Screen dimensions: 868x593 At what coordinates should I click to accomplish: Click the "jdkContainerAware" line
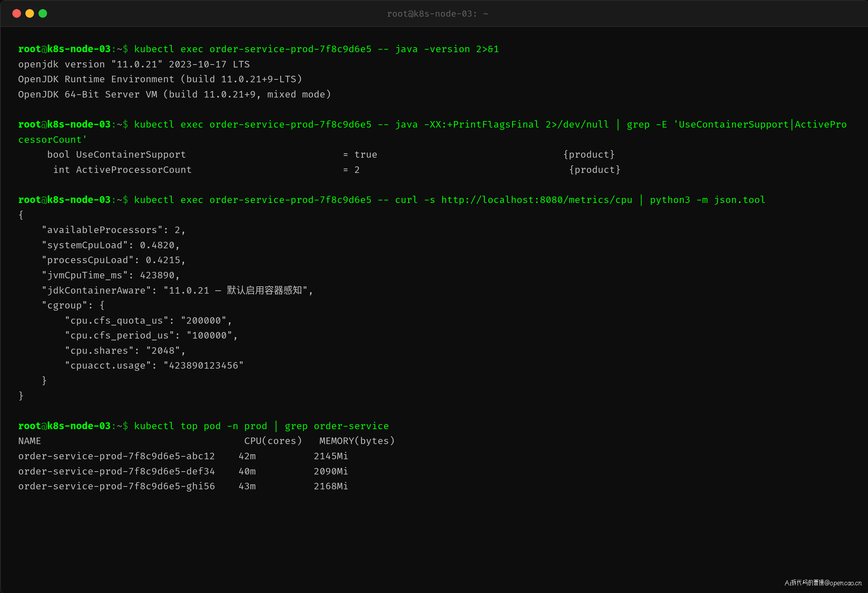(178, 290)
